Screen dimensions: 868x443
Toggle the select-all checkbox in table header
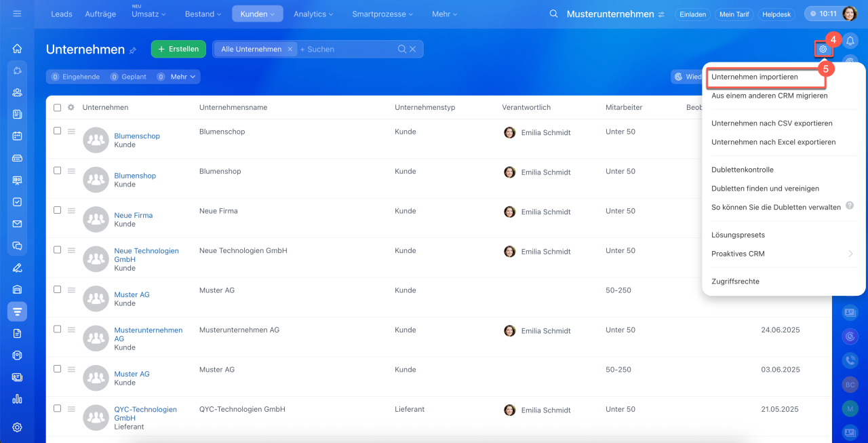[x=58, y=107]
